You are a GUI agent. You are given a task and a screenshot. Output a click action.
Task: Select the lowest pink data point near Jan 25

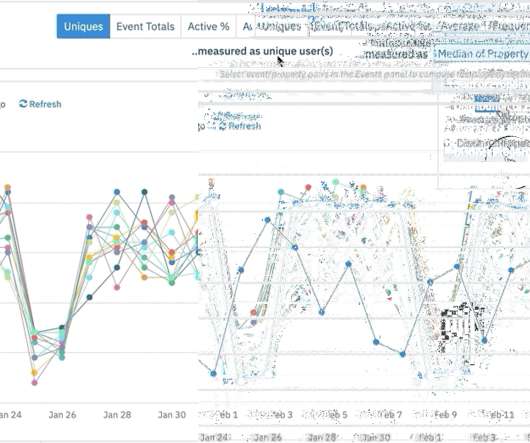coord(34,382)
